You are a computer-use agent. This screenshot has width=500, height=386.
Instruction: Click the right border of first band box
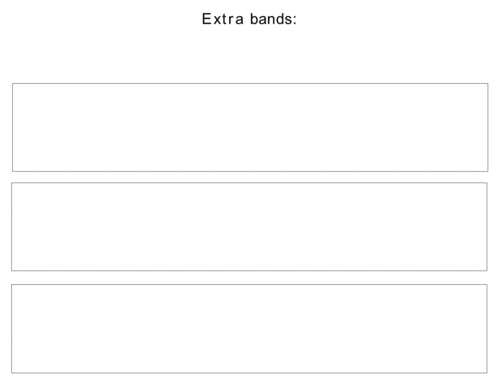tap(488, 127)
